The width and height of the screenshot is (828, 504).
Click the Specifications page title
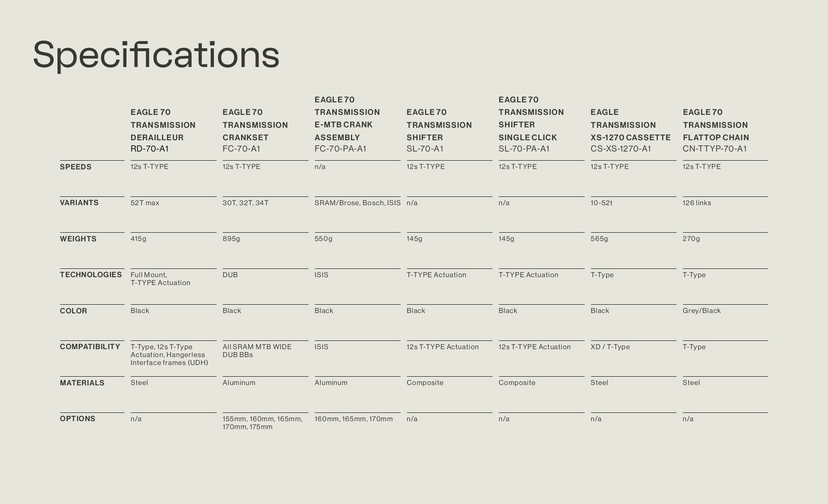point(156,56)
